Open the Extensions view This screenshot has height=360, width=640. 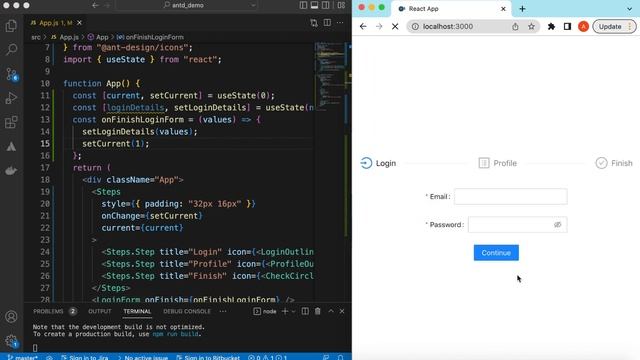11,122
